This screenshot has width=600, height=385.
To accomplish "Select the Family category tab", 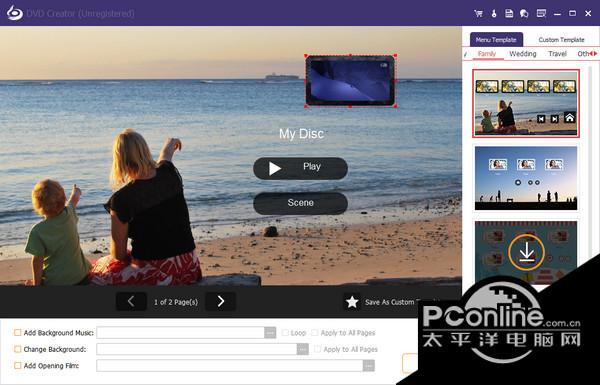I will coord(487,54).
